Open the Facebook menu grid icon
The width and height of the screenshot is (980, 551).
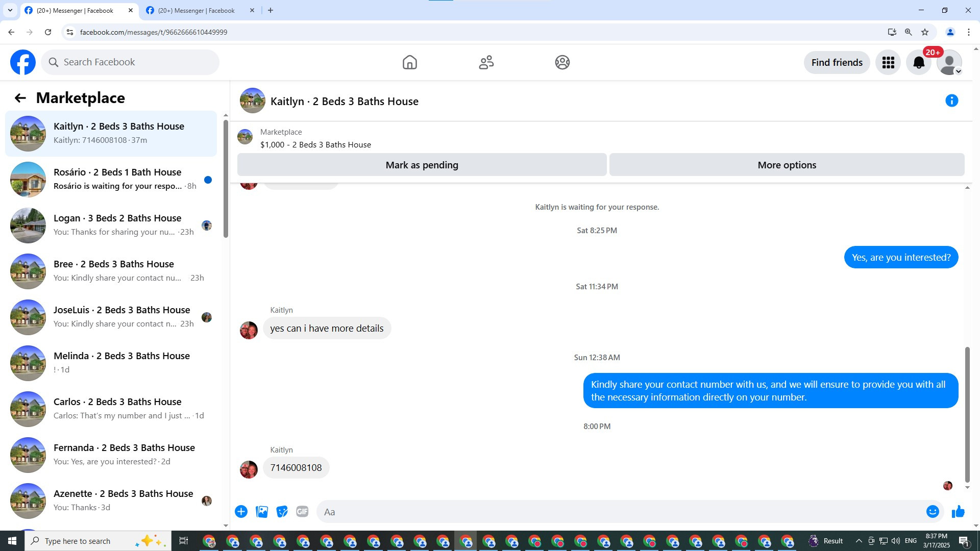pos(888,62)
